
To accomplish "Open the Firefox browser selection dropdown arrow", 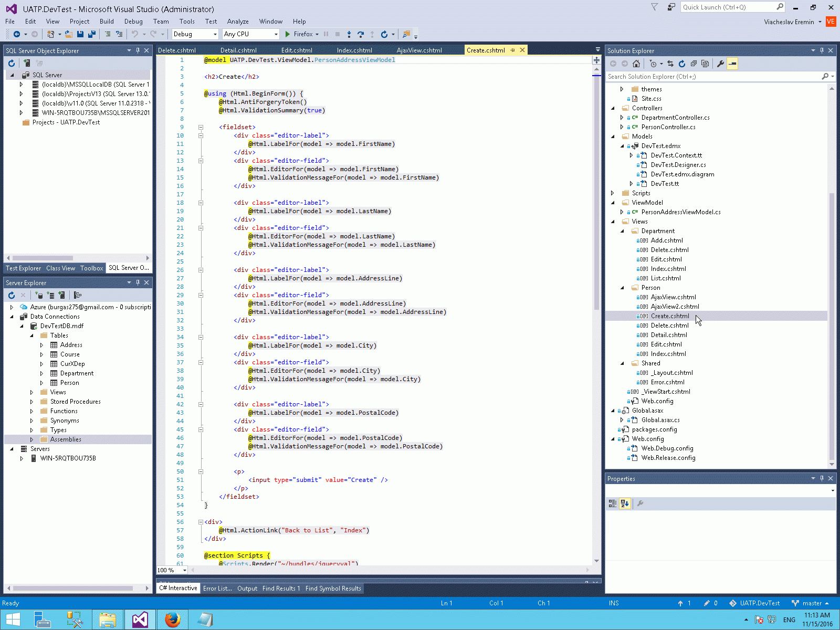I will (x=318, y=34).
